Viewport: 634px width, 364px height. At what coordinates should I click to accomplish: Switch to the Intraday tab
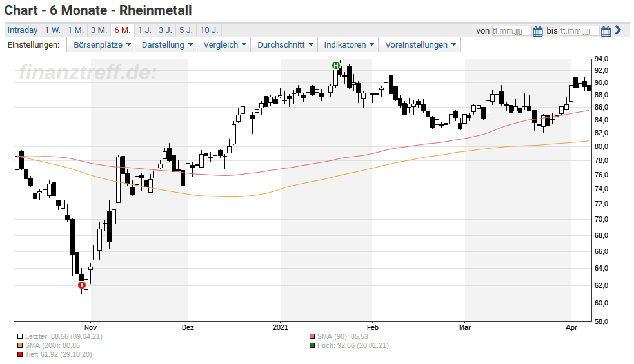point(22,30)
